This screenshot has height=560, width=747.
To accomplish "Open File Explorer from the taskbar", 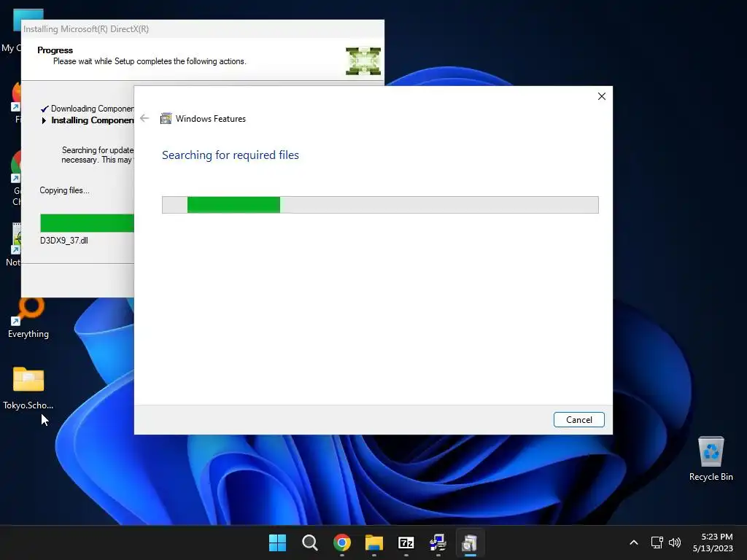I will pyautogui.click(x=374, y=542).
